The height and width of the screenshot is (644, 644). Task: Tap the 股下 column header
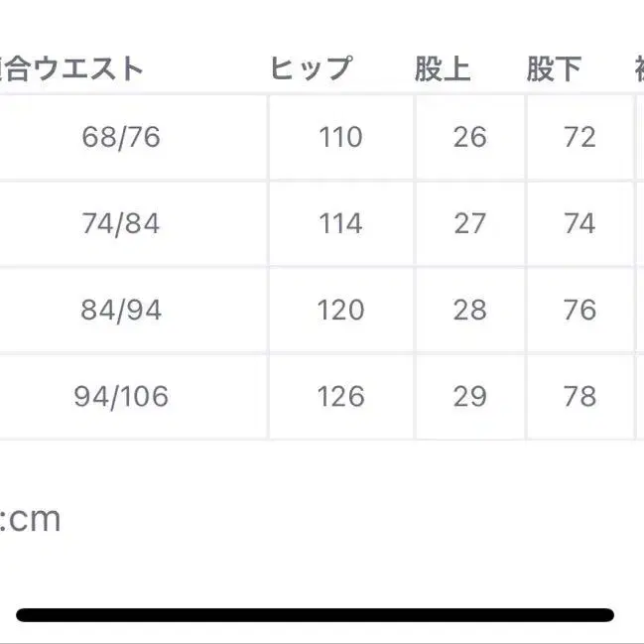556,69
